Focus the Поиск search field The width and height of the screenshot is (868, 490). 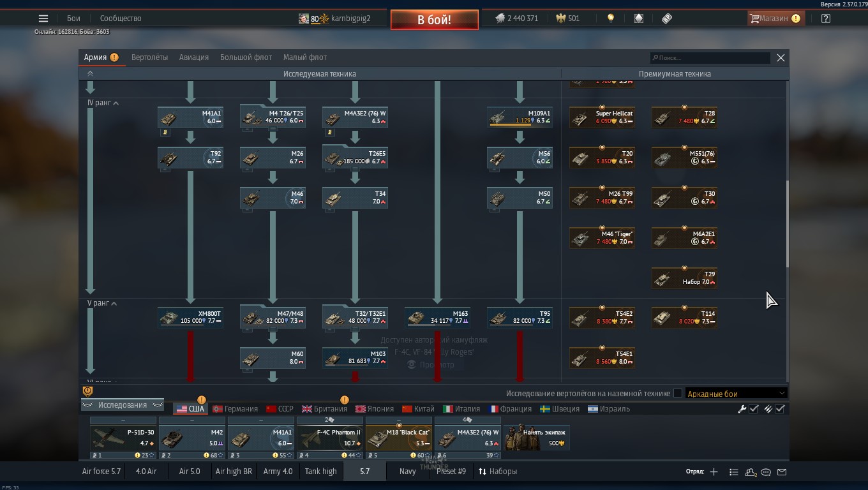pyautogui.click(x=710, y=58)
